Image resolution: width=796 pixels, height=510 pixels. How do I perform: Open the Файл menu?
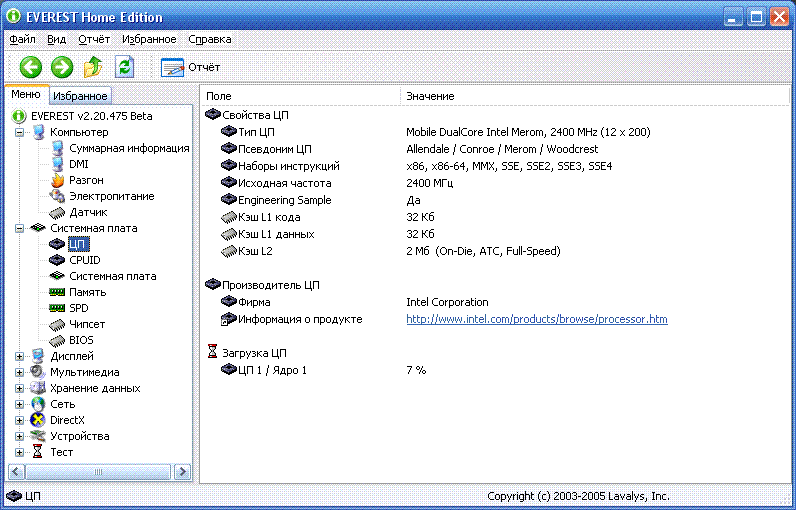click(x=22, y=39)
